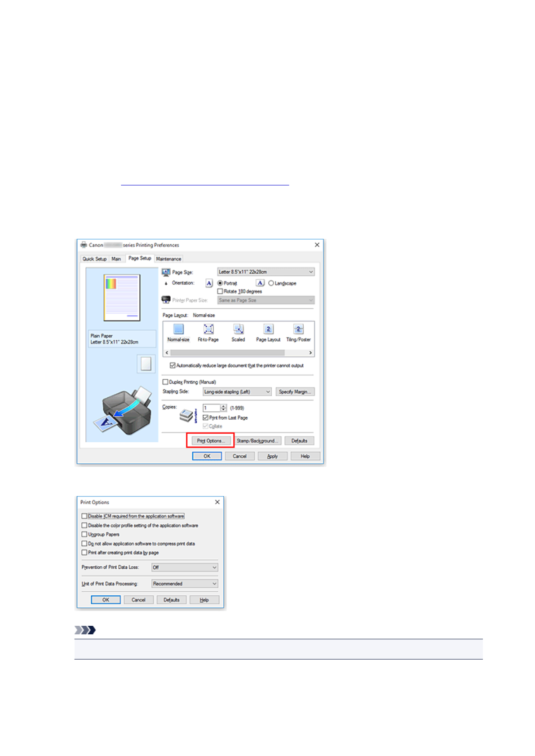Click the paper sheet icon below preview
535x756 pixels.
[x=146, y=364]
